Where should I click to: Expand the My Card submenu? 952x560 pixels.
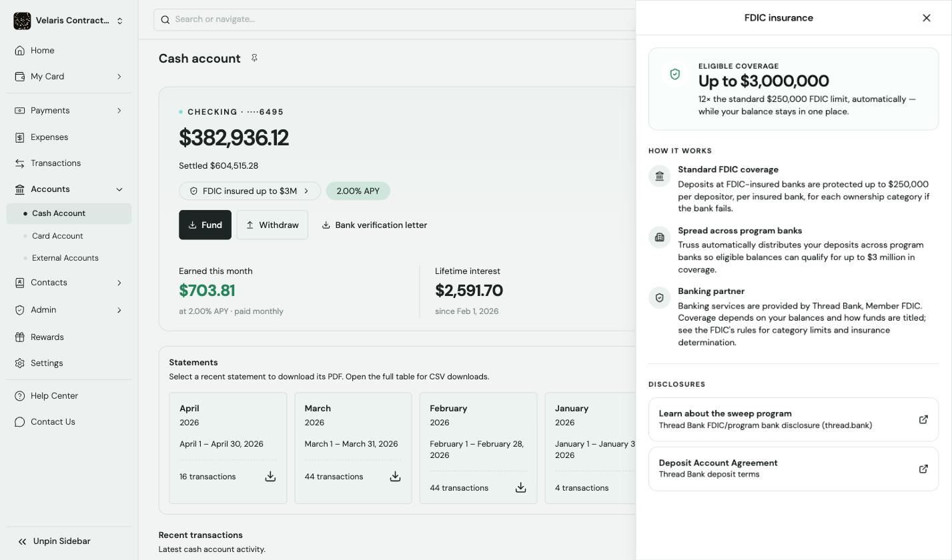pyautogui.click(x=119, y=77)
